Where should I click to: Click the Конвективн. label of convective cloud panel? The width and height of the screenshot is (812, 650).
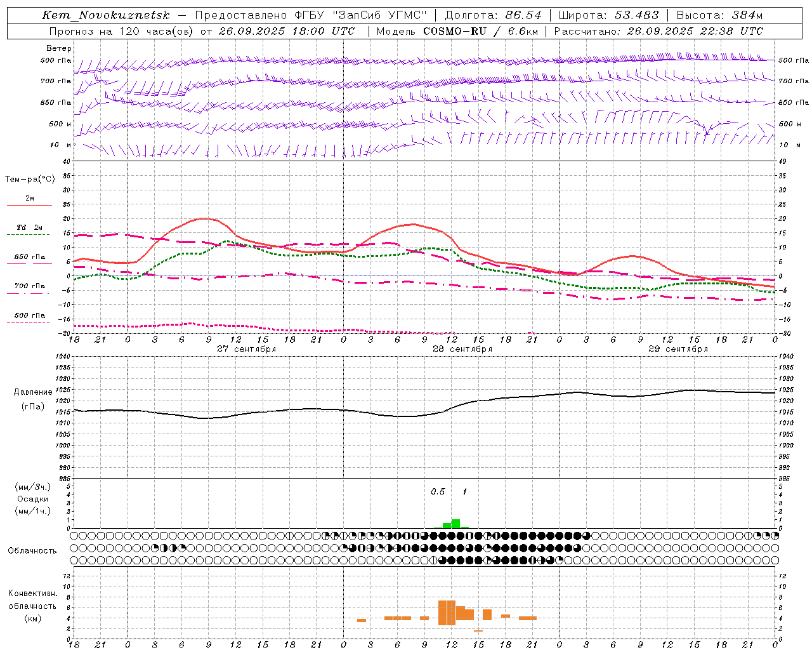33,594
